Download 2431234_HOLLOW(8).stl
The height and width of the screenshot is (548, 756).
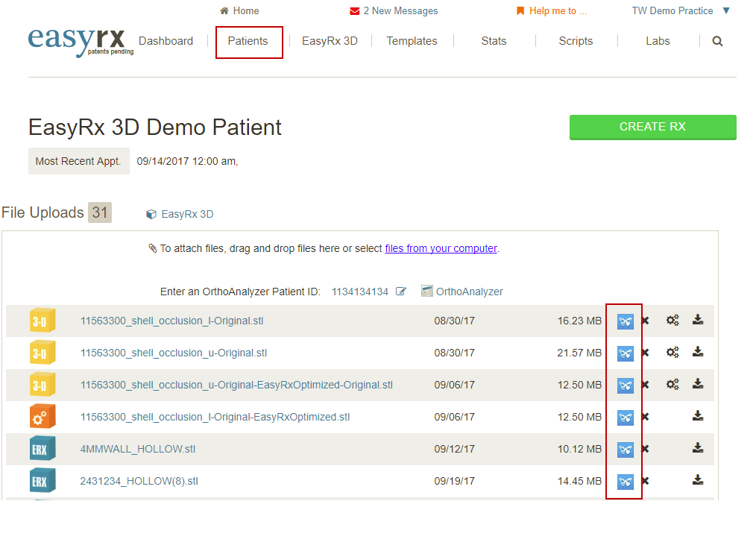[698, 479]
